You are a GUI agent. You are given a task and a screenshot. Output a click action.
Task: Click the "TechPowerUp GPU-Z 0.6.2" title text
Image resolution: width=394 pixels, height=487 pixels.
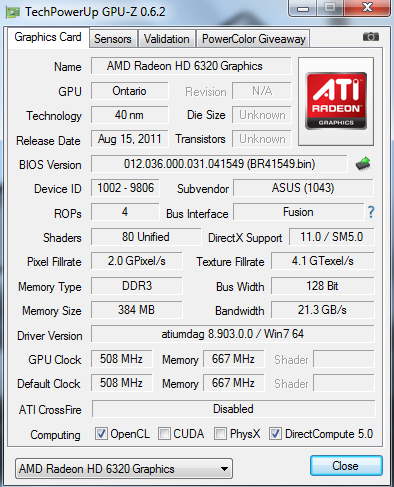(95, 12)
